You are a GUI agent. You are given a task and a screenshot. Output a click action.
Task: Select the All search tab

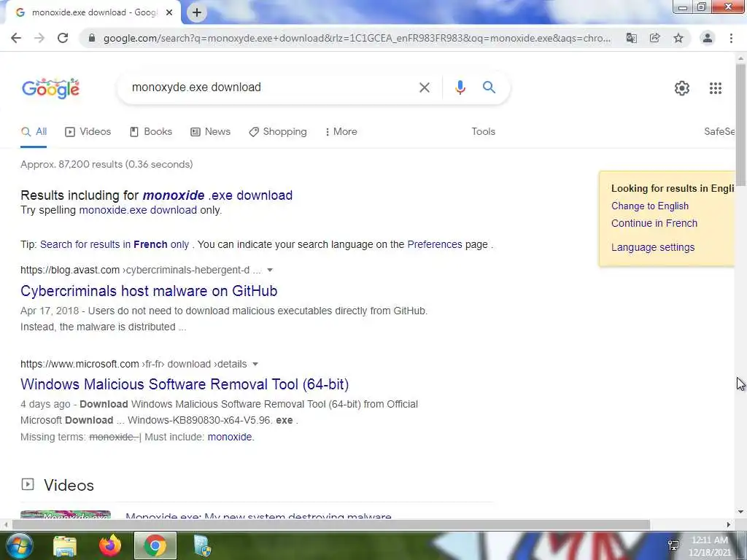[x=34, y=132]
